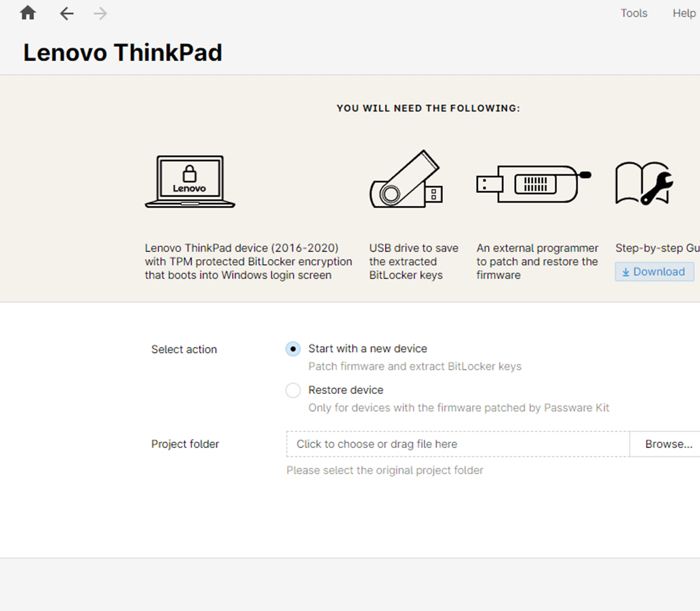Click the 'Select action' label

pos(184,349)
